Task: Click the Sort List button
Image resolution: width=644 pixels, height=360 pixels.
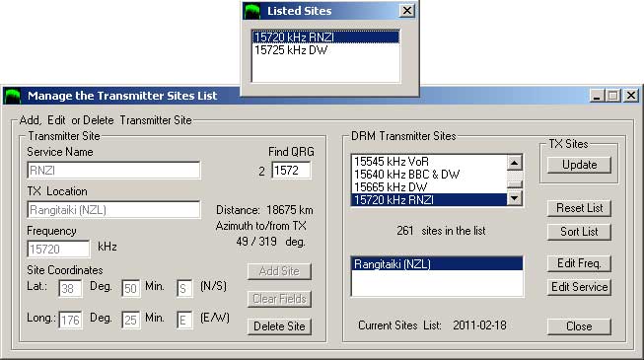Action: (579, 232)
